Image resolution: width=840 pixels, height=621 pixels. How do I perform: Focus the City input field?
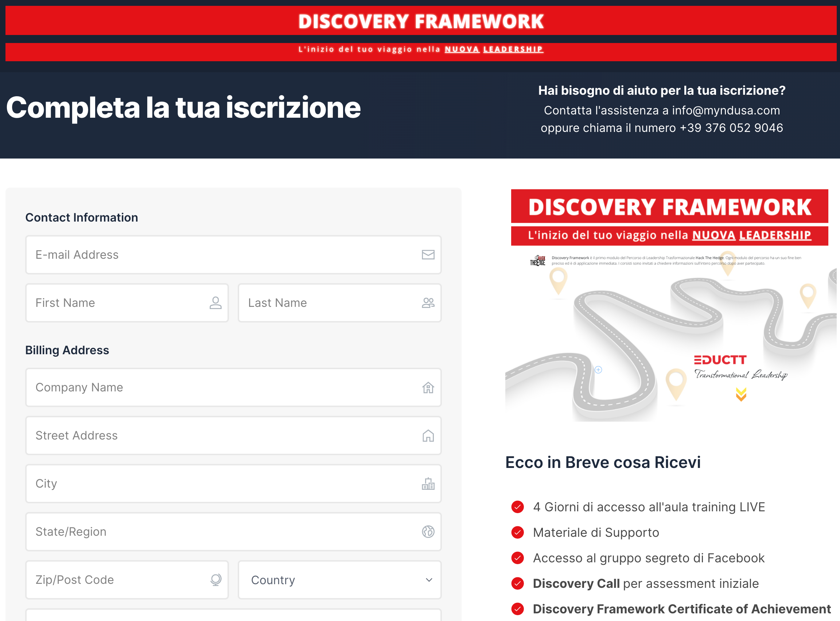[x=233, y=484]
